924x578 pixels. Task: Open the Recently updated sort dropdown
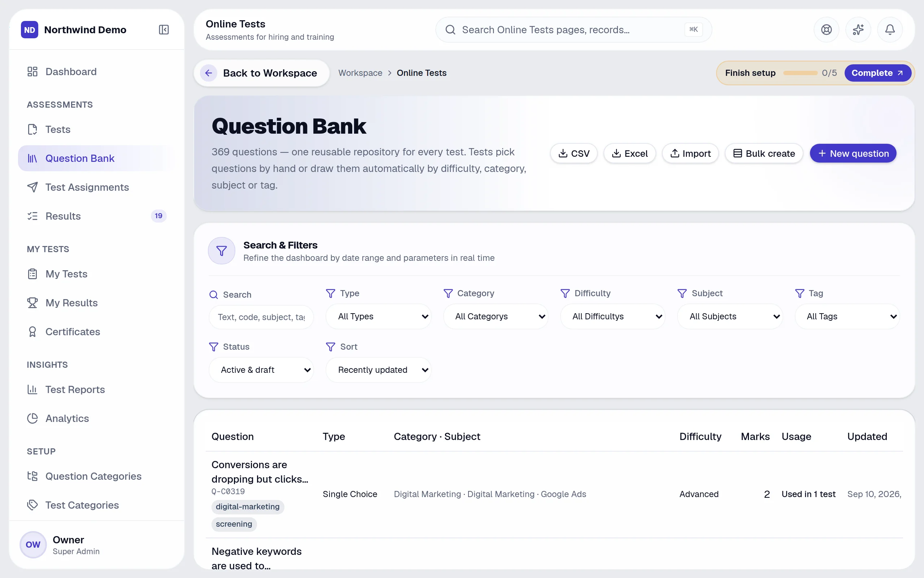[378, 370]
